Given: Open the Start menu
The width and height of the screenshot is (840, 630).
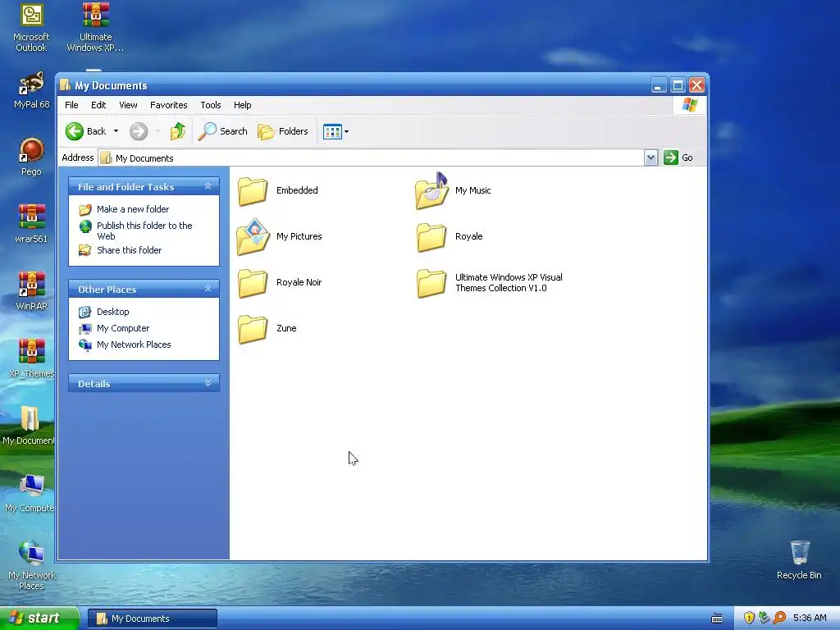Looking at the screenshot, I should 39,619.
